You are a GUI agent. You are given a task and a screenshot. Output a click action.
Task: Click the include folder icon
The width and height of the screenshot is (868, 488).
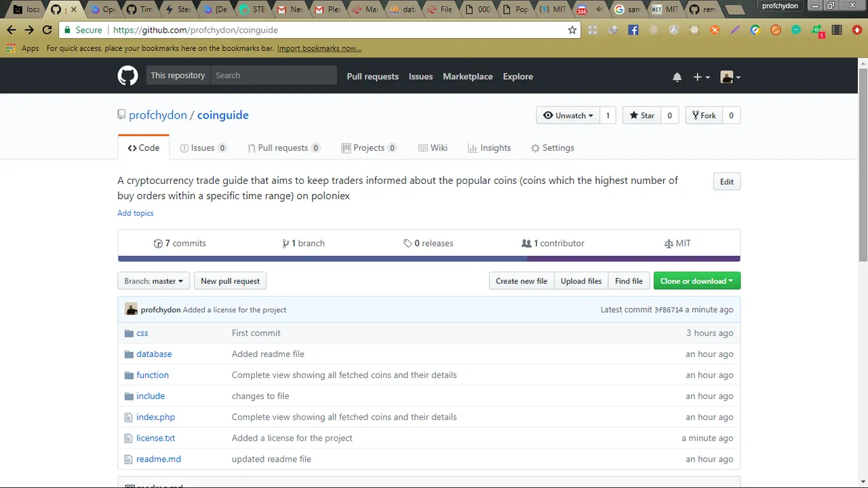tap(130, 396)
